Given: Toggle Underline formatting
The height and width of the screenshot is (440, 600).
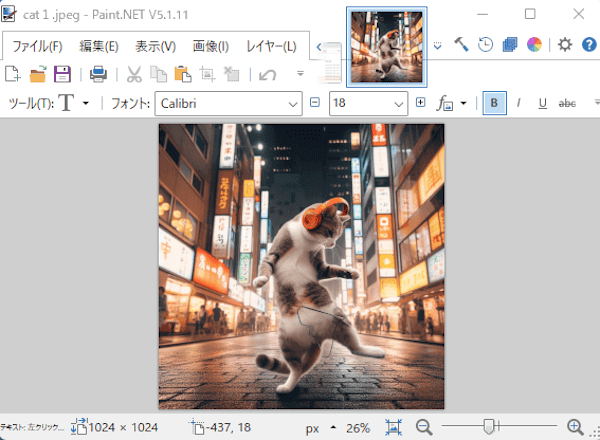Looking at the screenshot, I should pyautogui.click(x=543, y=103).
